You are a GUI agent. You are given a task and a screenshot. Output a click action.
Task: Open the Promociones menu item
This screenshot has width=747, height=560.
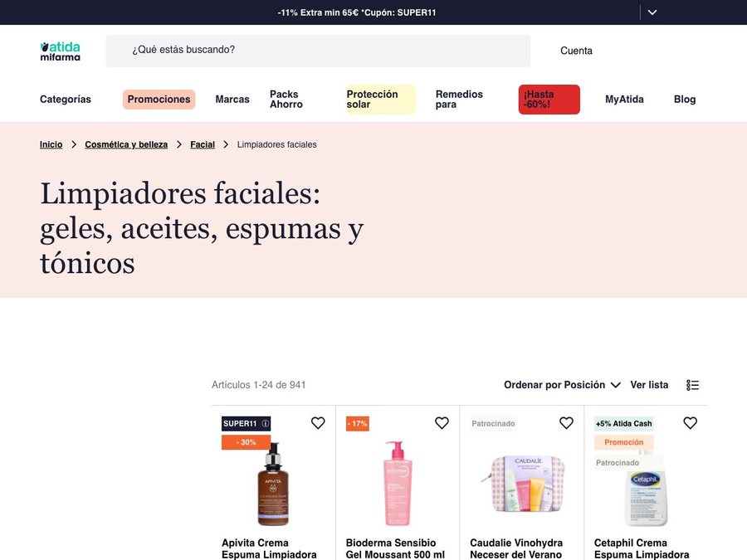click(159, 99)
